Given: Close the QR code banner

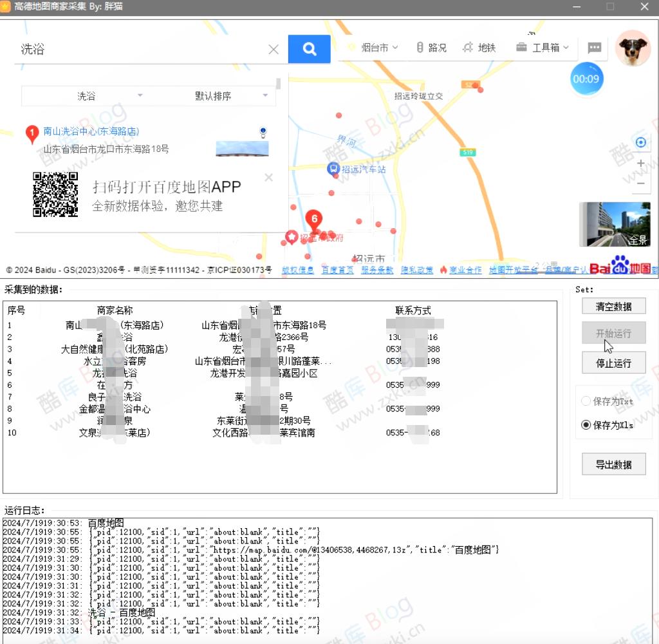Looking at the screenshot, I should coord(268,177).
